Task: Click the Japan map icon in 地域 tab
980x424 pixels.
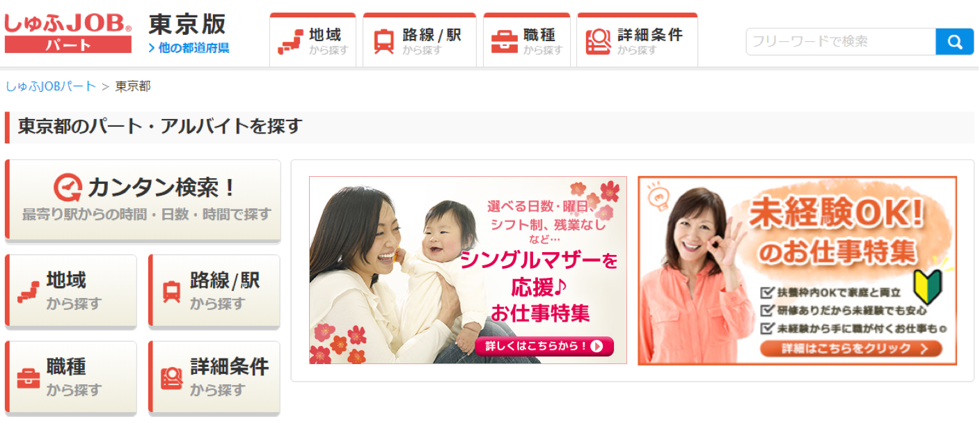Action: coord(290,42)
